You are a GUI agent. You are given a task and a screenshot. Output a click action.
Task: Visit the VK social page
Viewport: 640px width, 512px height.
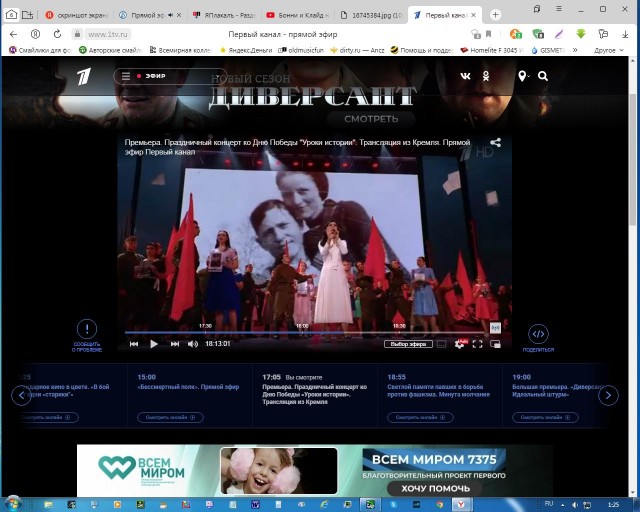(x=465, y=76)
